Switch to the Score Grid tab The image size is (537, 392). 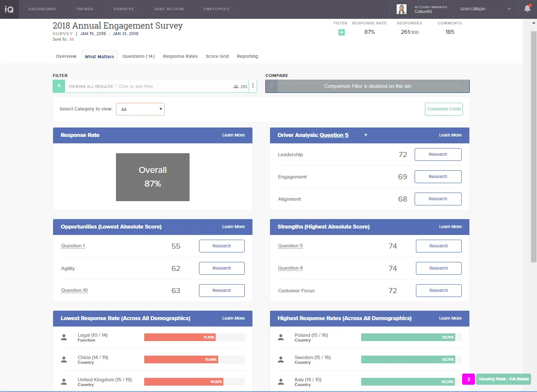[x=217, y=56]
